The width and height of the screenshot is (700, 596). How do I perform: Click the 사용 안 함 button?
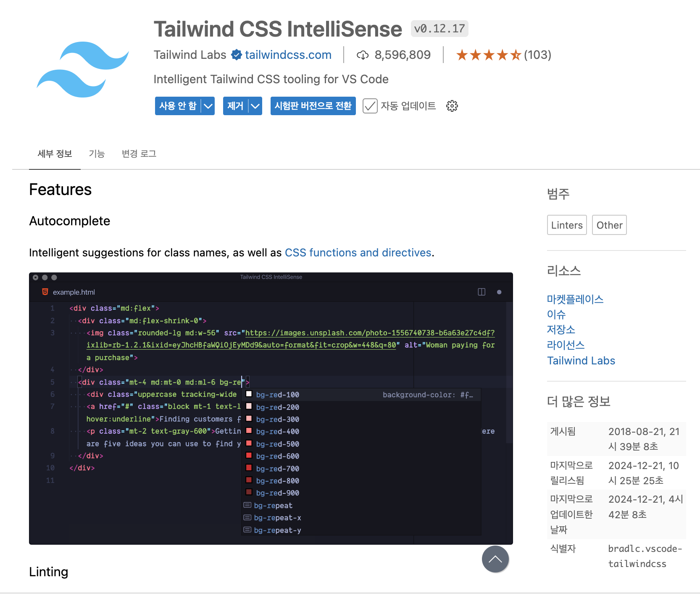(178, 106)
